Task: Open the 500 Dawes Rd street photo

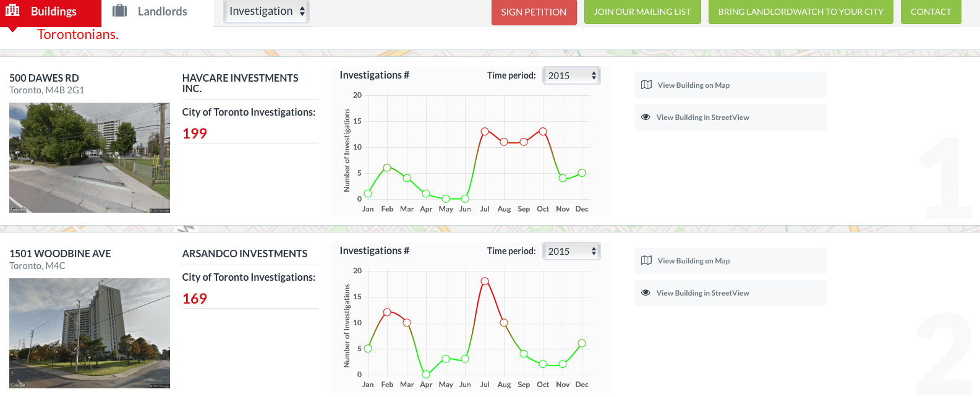Action: 90,158
